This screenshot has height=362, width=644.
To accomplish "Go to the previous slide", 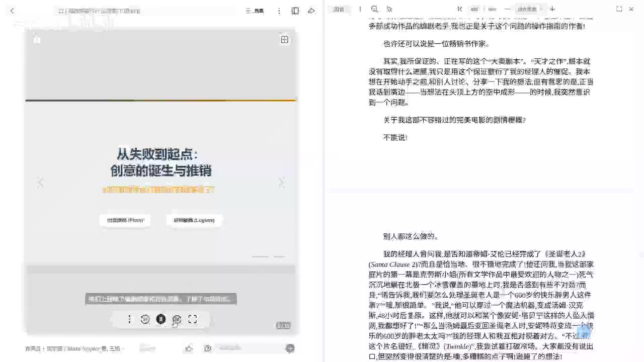I will (40, 183).
